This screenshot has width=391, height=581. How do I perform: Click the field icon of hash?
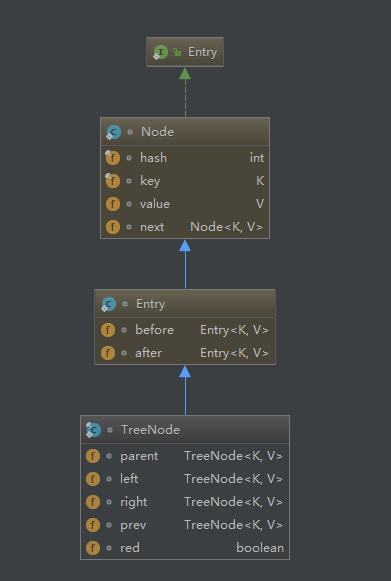pos(112,158)
